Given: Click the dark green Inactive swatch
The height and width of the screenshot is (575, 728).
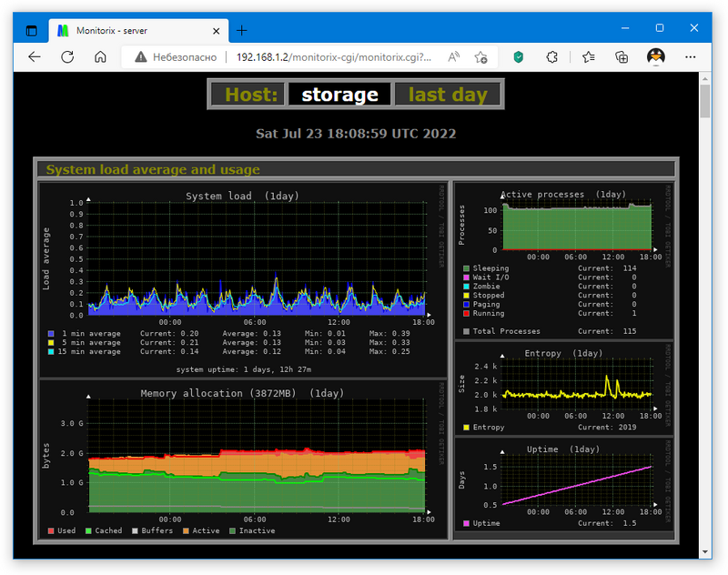Looking at the screenshot, I should [x=233, y=531].
